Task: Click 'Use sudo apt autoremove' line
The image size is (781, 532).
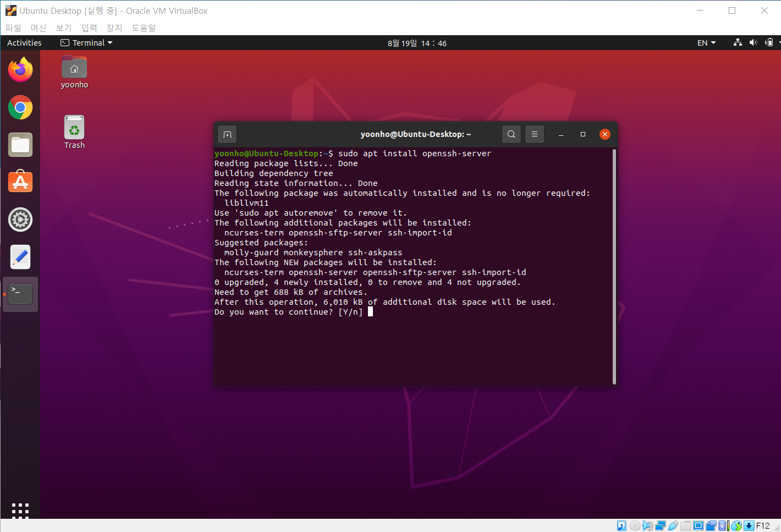Action: click(x=311, y=213)
